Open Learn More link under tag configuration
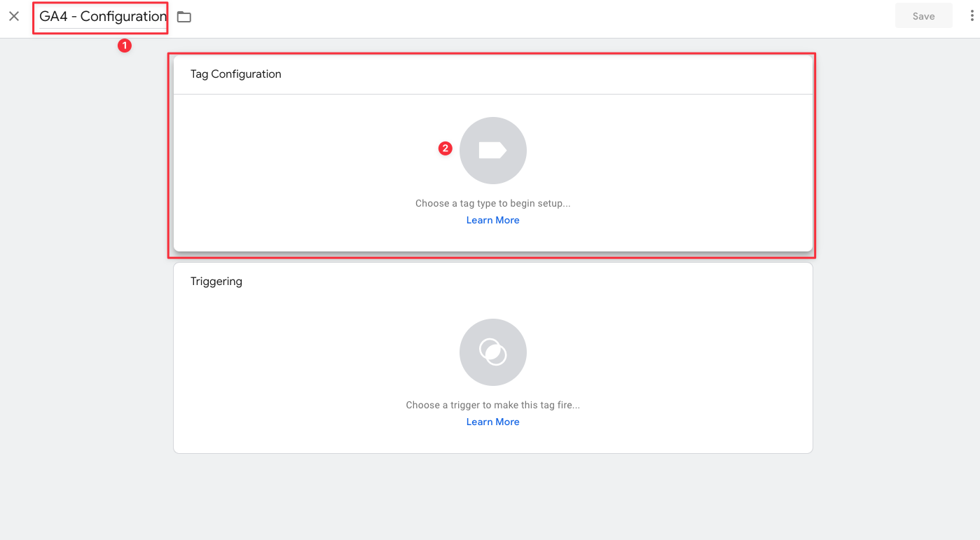 point(493,220)
